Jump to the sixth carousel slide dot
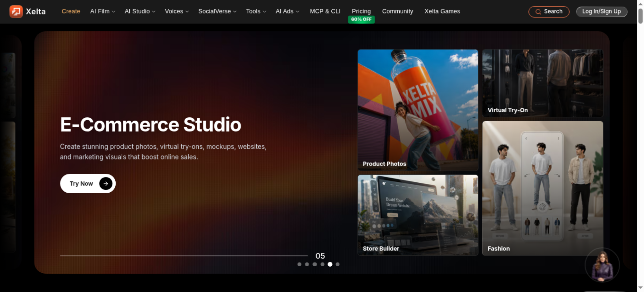Image resolution: width=644 pixels, height=292 pixels. click(337, 264)
